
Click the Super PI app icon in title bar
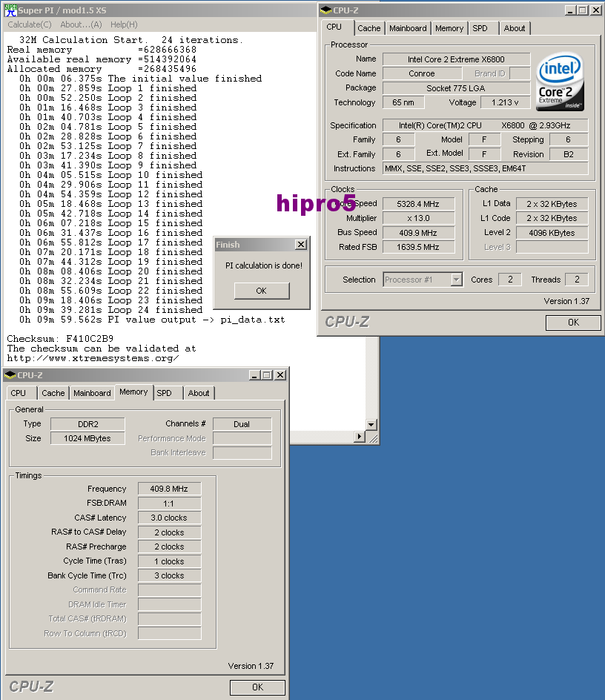(10, 10)
